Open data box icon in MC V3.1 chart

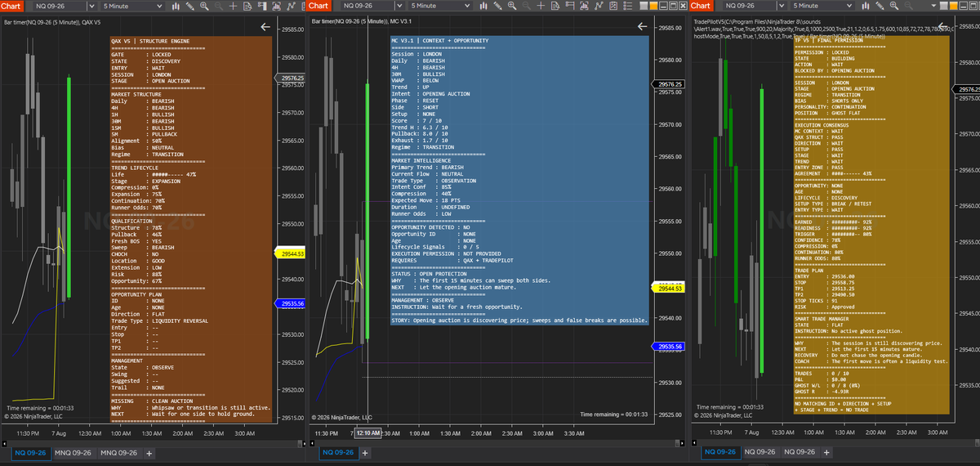tap(555, 6)
